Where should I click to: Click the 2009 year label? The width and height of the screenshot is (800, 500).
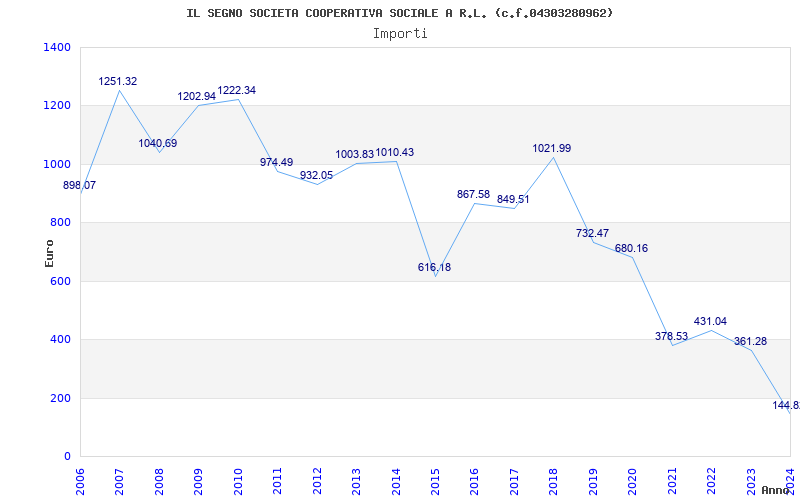pyautogui.click(x=198, y=481)
